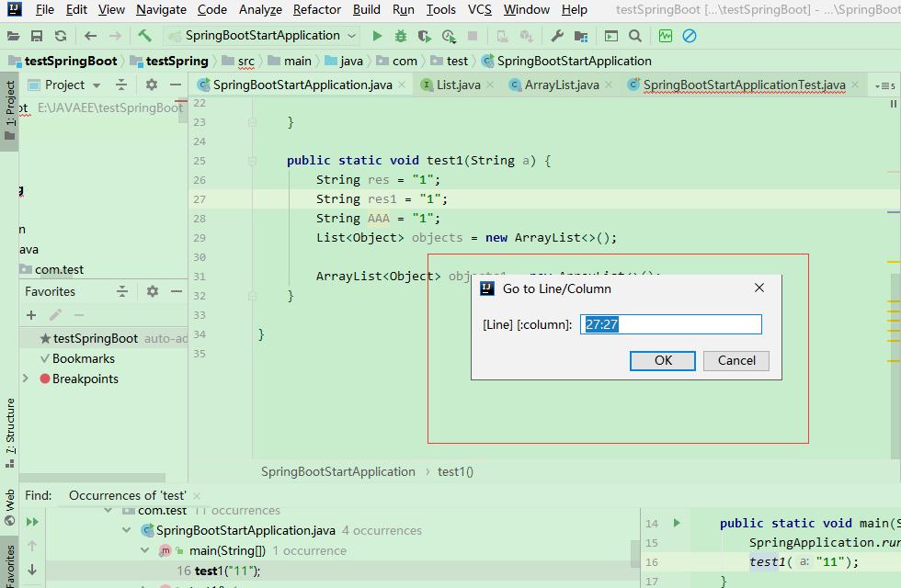This screenshot has height=588, width=901.
Task: Navigate forward with the right arrow
Action: click(x=115, y=36)
